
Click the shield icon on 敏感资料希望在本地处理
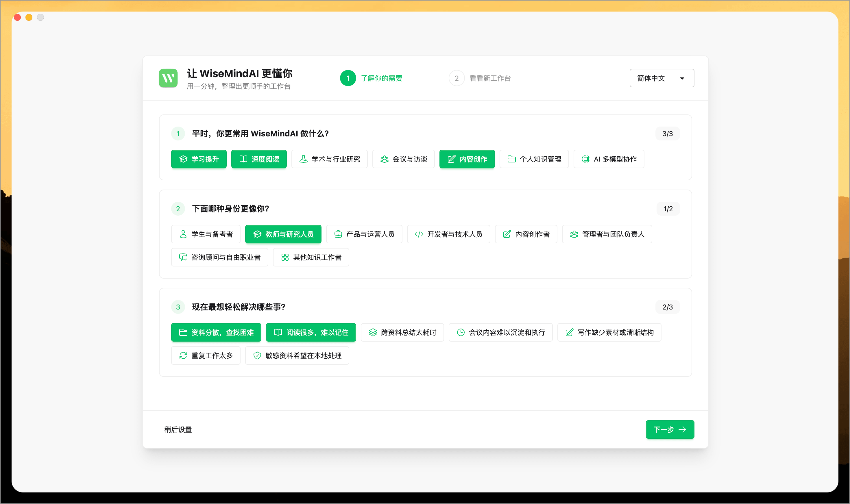257,355
